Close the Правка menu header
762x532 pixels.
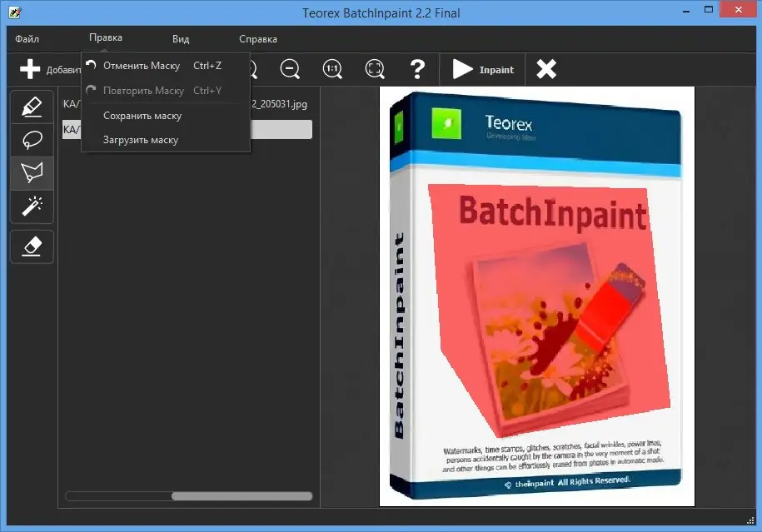pyautogui.click(x=106, y=37)
